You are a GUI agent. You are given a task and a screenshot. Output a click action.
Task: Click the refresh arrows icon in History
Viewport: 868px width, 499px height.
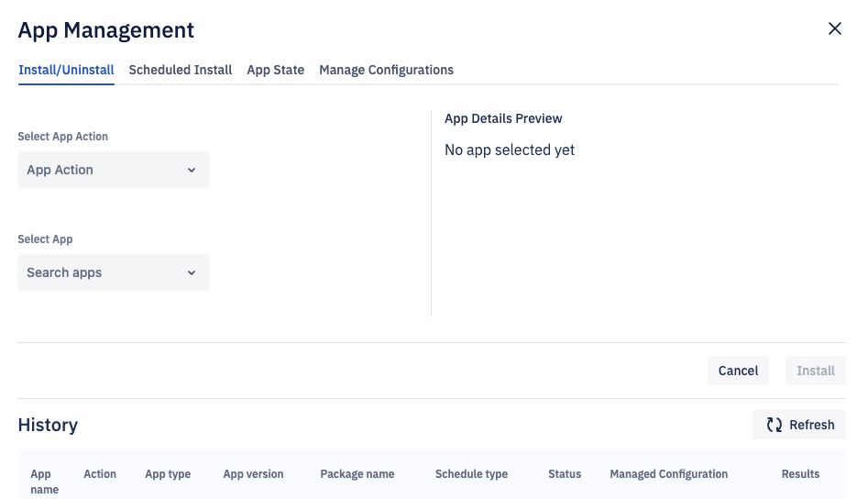click(774, 425)
